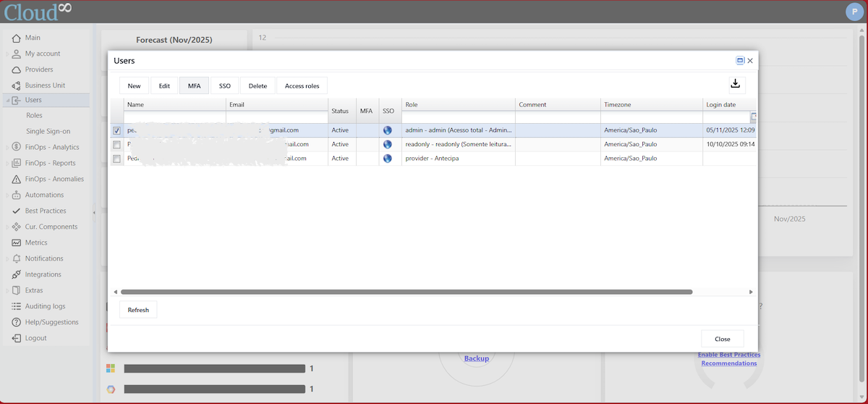Viewport: 868px width, 404px height.
Task: Expand the Automations node
Action: [7, 195]
